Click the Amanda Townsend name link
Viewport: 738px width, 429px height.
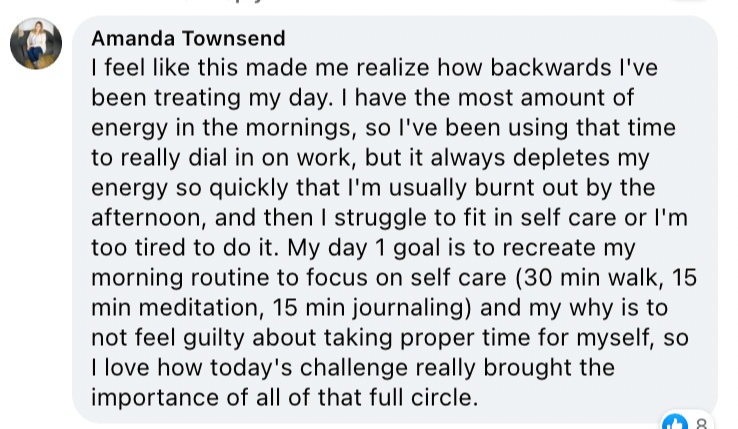coord(188,38)
